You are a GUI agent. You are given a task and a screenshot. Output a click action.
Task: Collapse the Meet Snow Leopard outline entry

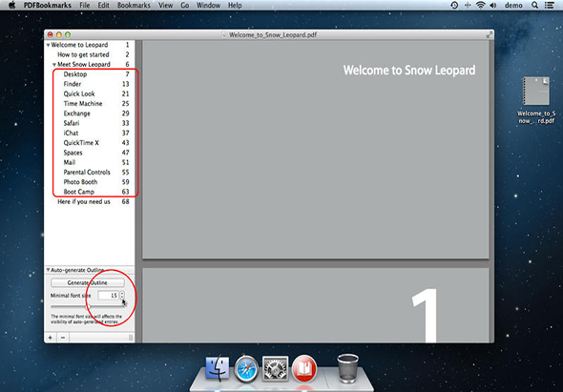click(54, 65)
